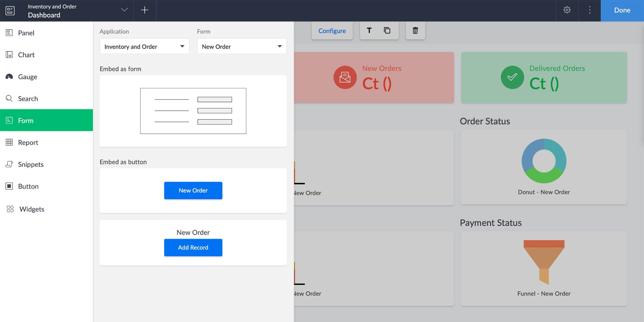Select Snippets in the left sidebar
The width and height of the screenshot is (644, 322).
coord(31,164)
